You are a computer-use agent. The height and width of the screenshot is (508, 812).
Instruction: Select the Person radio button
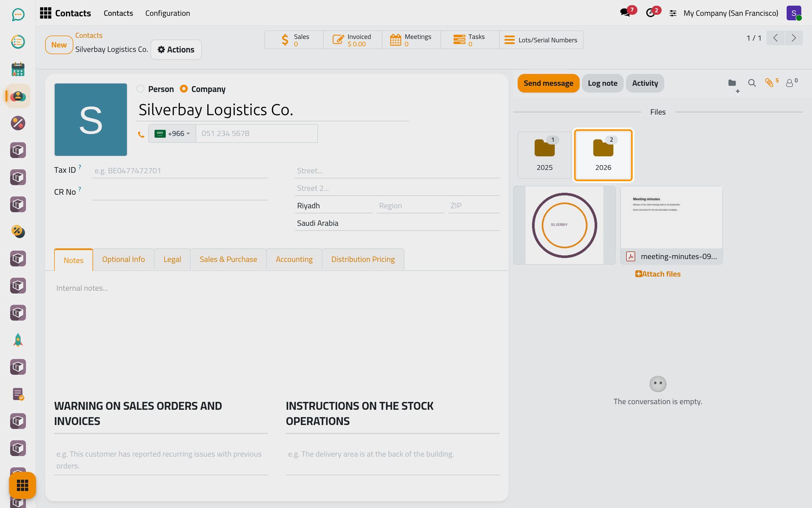click(140, 89)
